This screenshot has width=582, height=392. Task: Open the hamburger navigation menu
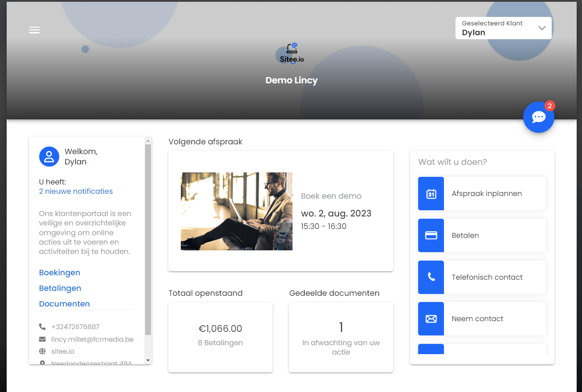point(34,30)
